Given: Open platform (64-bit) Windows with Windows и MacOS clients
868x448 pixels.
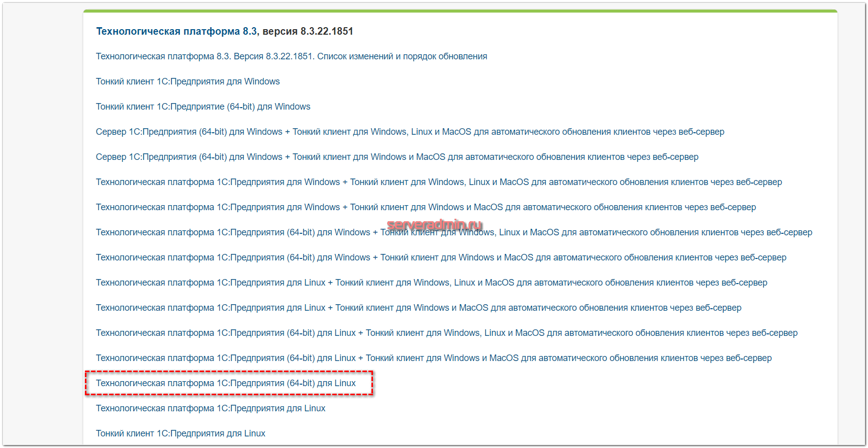Looking at the screenshot, I should point(441,257).
